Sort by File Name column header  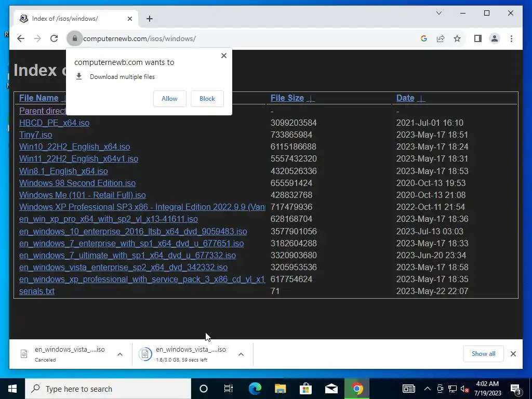[38, 98]
